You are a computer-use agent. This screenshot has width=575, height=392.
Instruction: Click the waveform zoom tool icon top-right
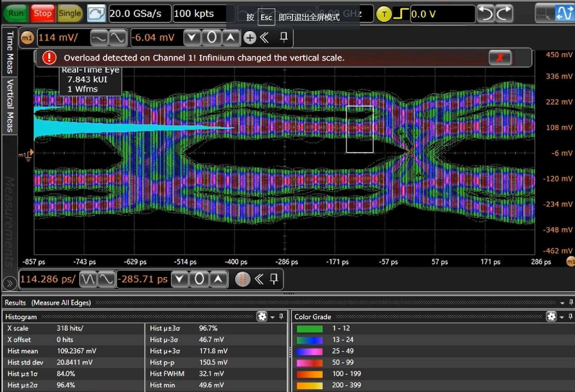click(x=564, y=14)
